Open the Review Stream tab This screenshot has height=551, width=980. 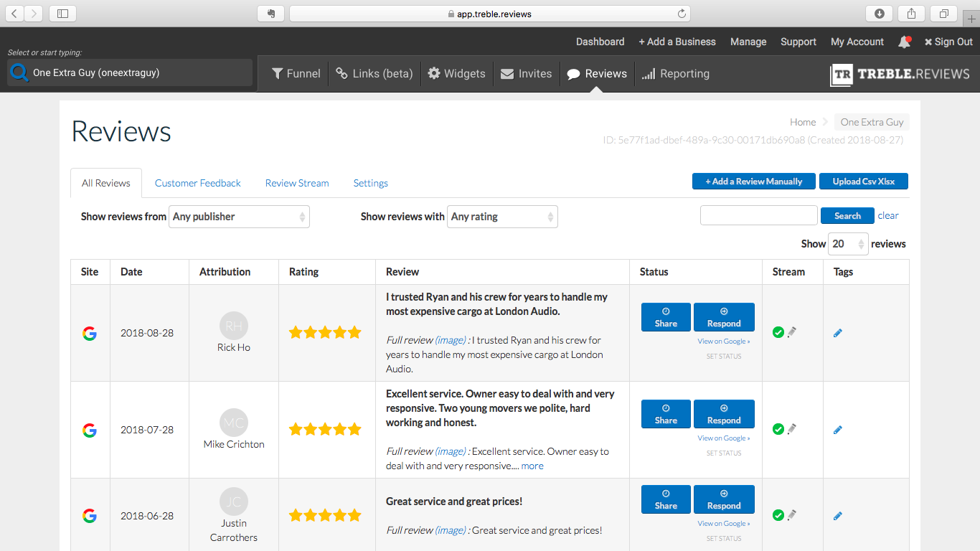[297, 183]
